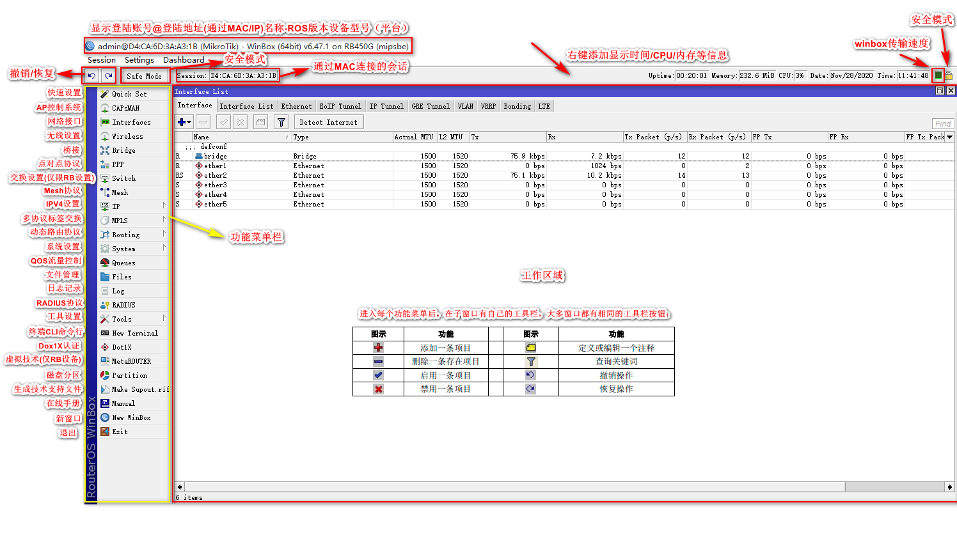Open Files in the sidebar
The height and width of the screenshot is (560, 957).
tap(134, 277)
